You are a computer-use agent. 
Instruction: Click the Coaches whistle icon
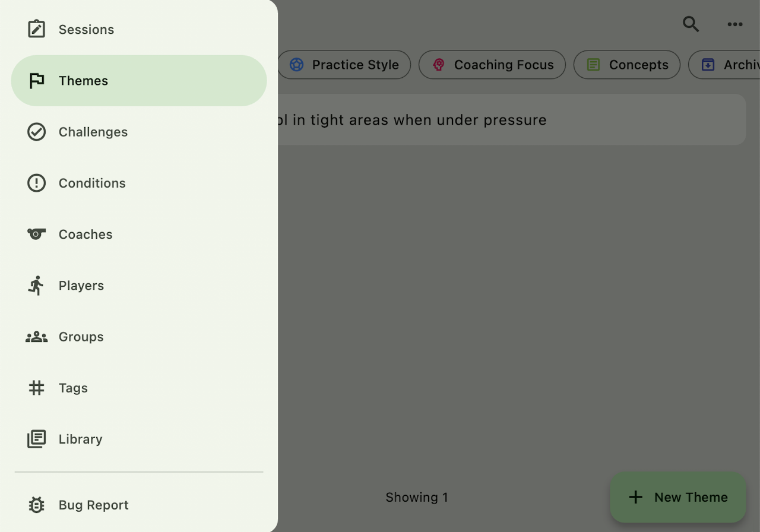click(x=36, y=234)
